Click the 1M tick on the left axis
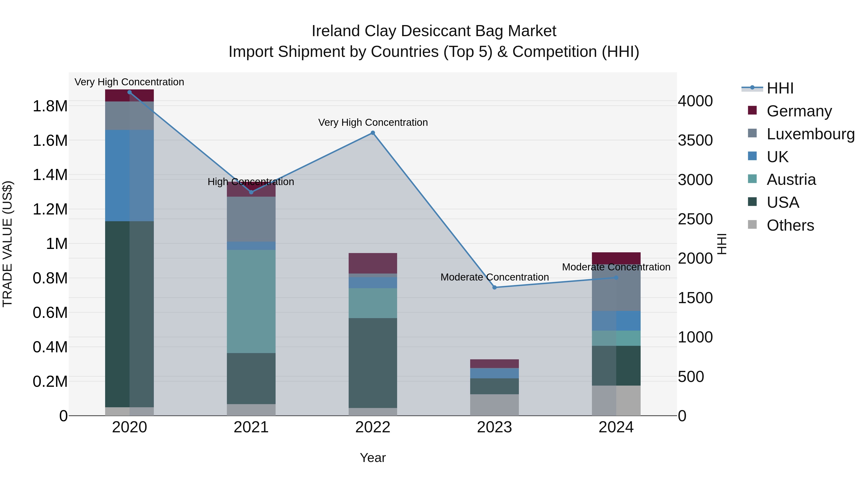Viewport: 868px width, 488px height. tap(57, 243)
